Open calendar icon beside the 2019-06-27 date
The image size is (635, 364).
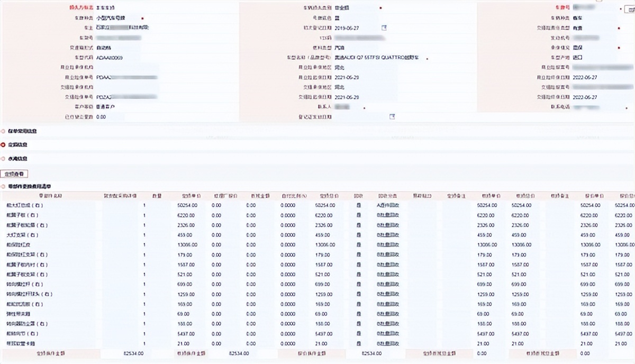click(385, 28)
